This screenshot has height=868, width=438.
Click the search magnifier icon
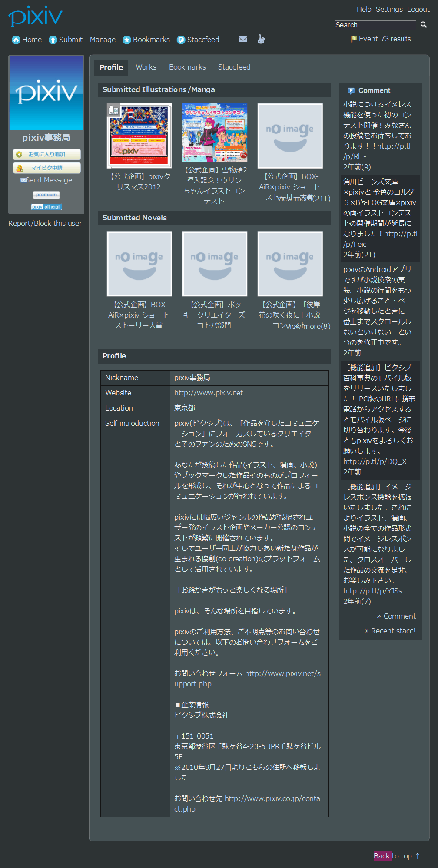point(424,25)
